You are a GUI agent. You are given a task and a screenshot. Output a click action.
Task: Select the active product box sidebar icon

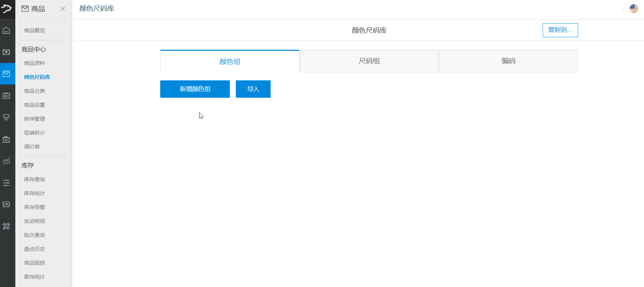click(x=6, y=74)
